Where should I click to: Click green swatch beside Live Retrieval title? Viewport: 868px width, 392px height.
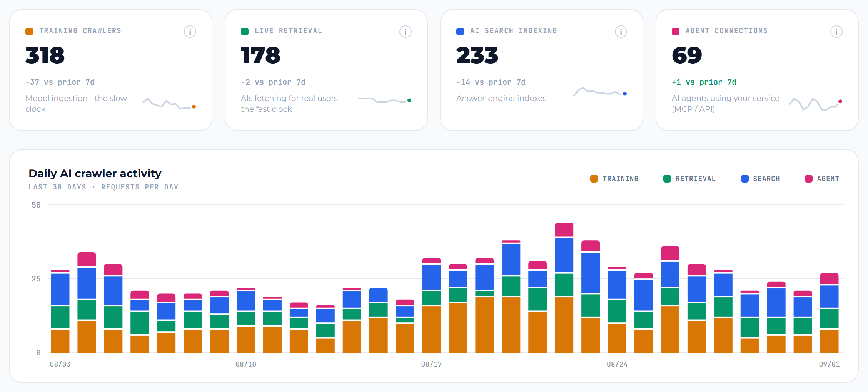(x=245, y=32)
